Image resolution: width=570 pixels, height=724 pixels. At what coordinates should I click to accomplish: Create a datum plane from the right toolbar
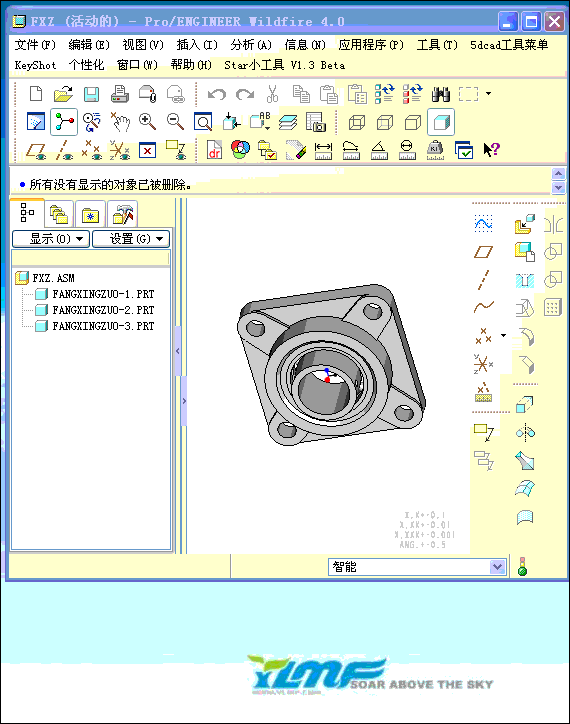(483, 252)
